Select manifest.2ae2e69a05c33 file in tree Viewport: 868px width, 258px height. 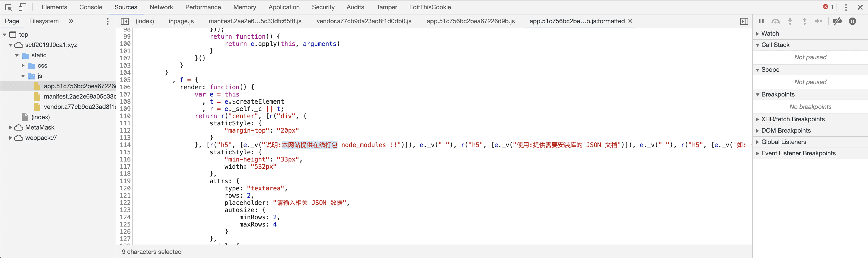click(79, 96)
